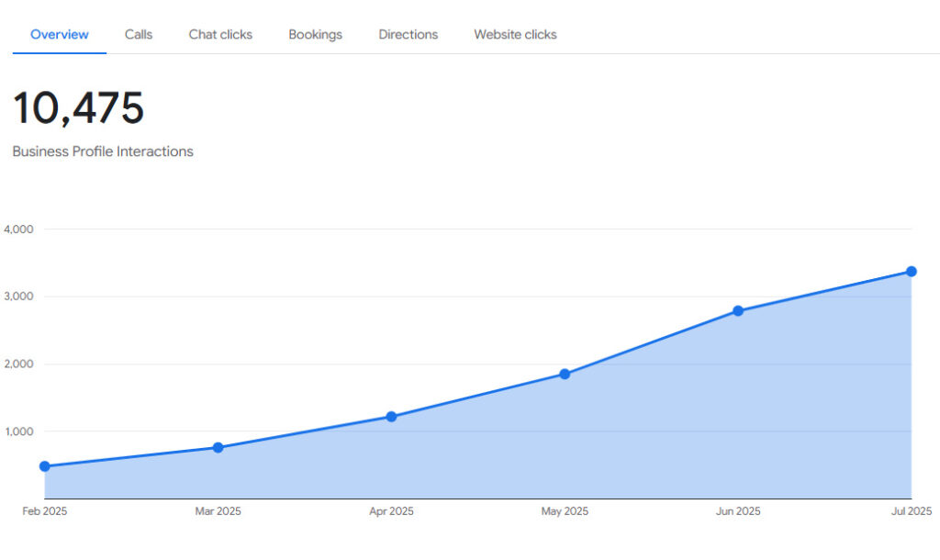Click the 1,000 y-axis label
This screenshot has width=940, height=560.
[19, 431]
